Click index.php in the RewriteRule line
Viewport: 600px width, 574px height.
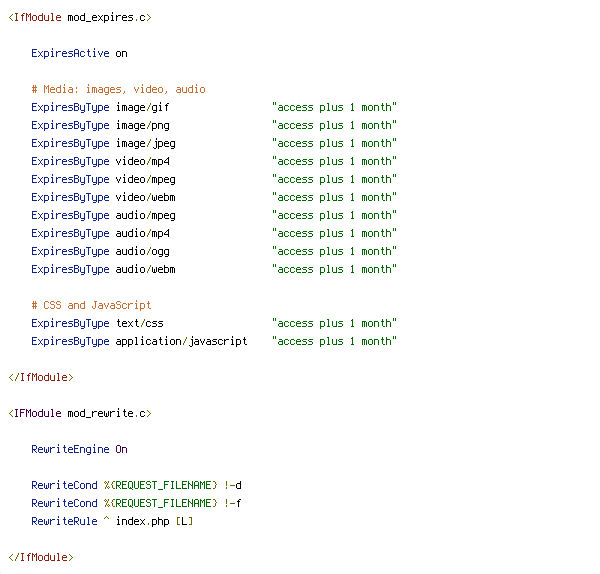[x=143, y=522]
